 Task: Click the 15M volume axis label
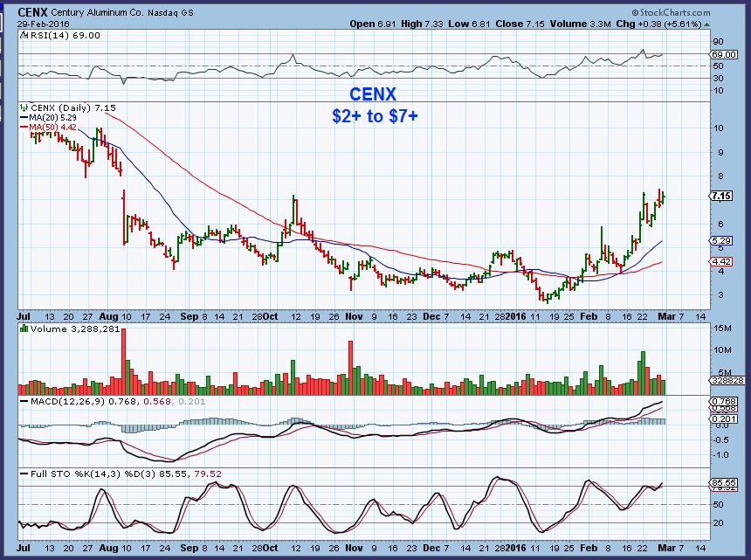pos(722,328)
